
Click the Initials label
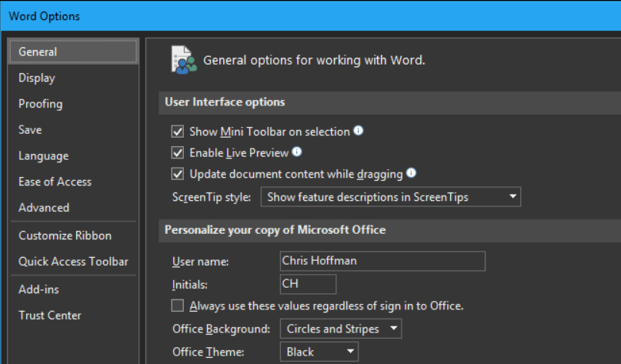point(190,285)
